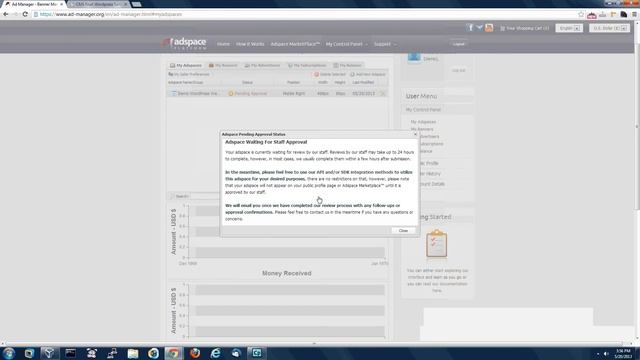Open Internet Explorer from the taskbar
Viewport: 640px width, 360px height.
[x=215, y=353]
